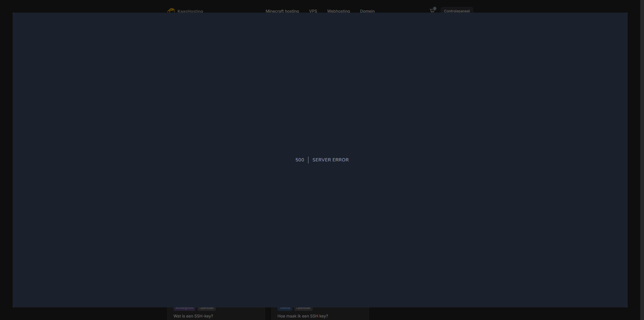Open article 'Hoe maak ik een SSH key?'
Screen dimensions: 644x320
click(302, 316)
